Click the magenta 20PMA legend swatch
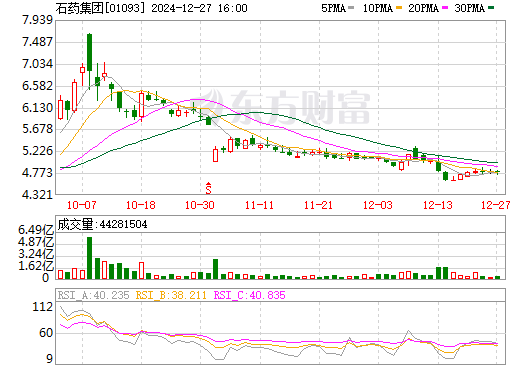 tap(445, 8)
